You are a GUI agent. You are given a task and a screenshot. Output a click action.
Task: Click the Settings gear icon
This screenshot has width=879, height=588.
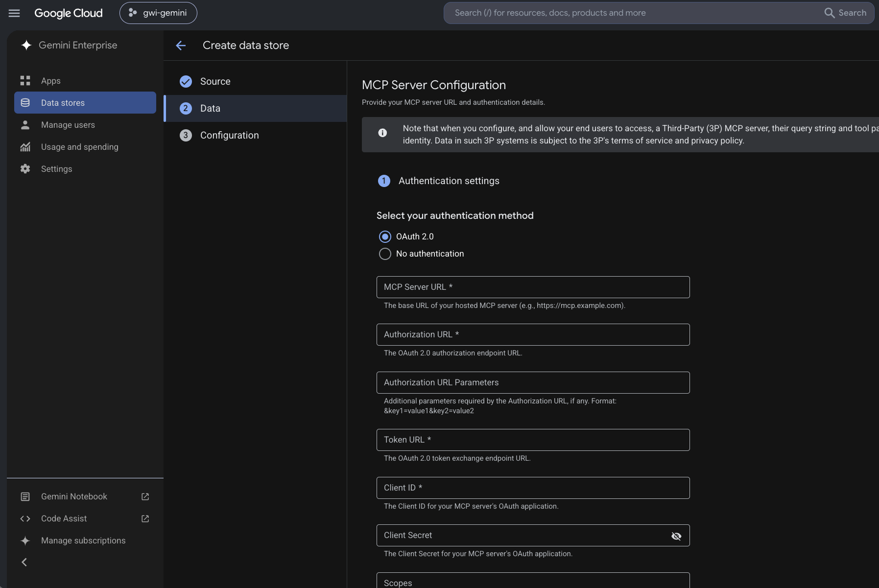(x=25, y=169)
